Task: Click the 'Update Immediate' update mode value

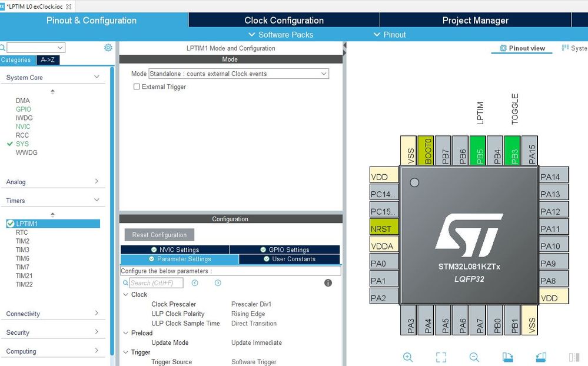Action: pyautogui.click(x=257, y=342)
